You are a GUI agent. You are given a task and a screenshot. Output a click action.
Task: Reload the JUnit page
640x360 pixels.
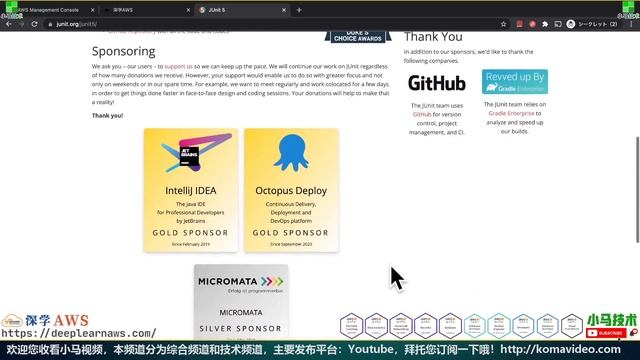click(x=35, y=24)
